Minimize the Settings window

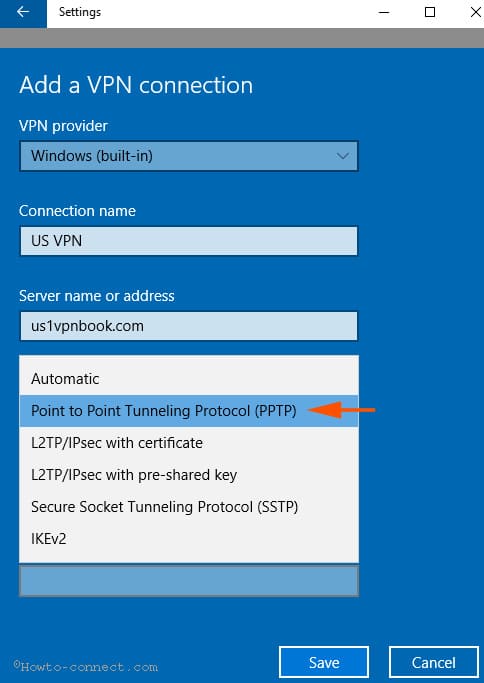384,12
